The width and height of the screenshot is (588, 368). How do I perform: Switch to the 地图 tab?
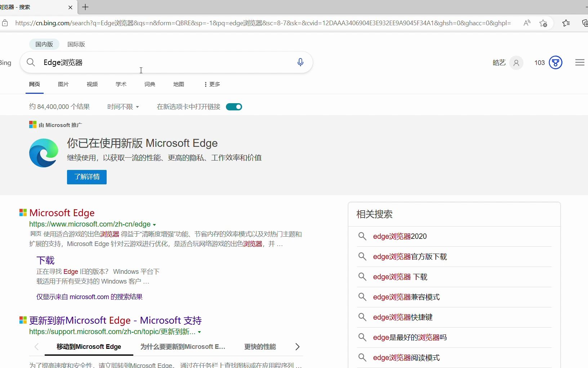tap(179, 84)
